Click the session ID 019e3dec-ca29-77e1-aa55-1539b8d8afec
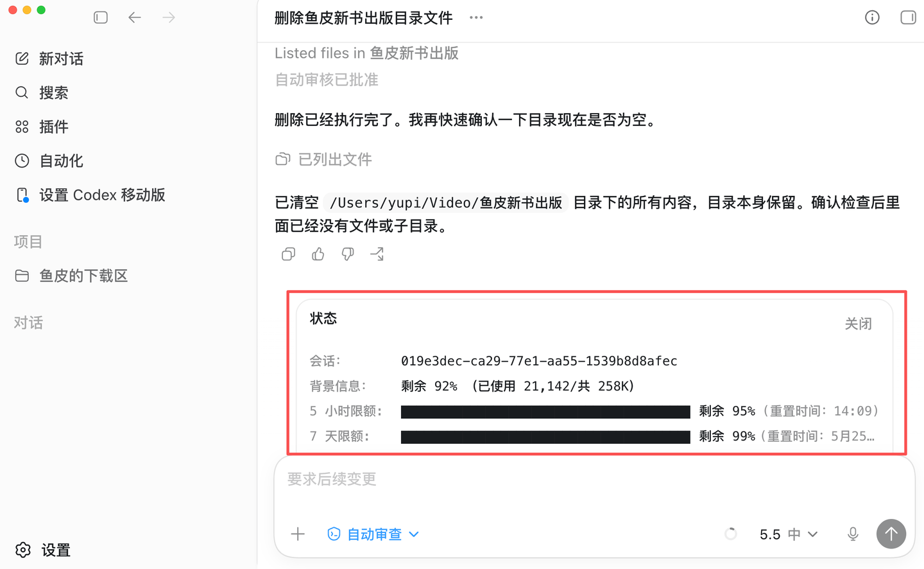 [539, 361]
